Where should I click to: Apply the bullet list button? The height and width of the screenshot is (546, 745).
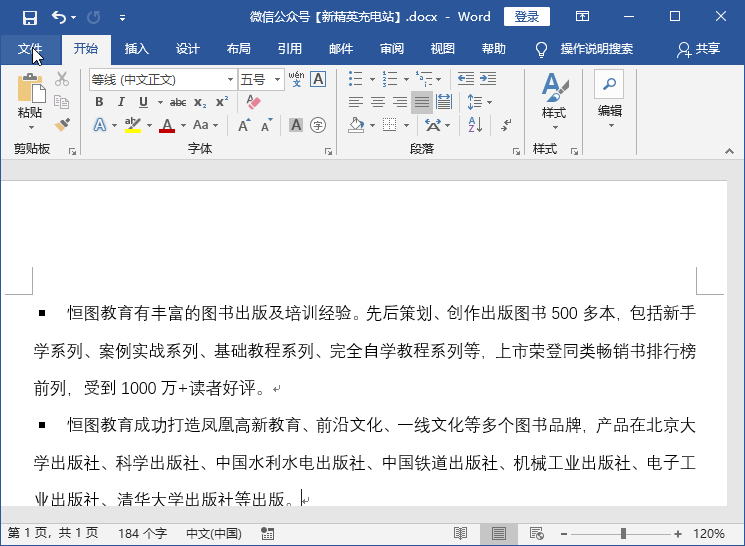[x=355, y=79]
